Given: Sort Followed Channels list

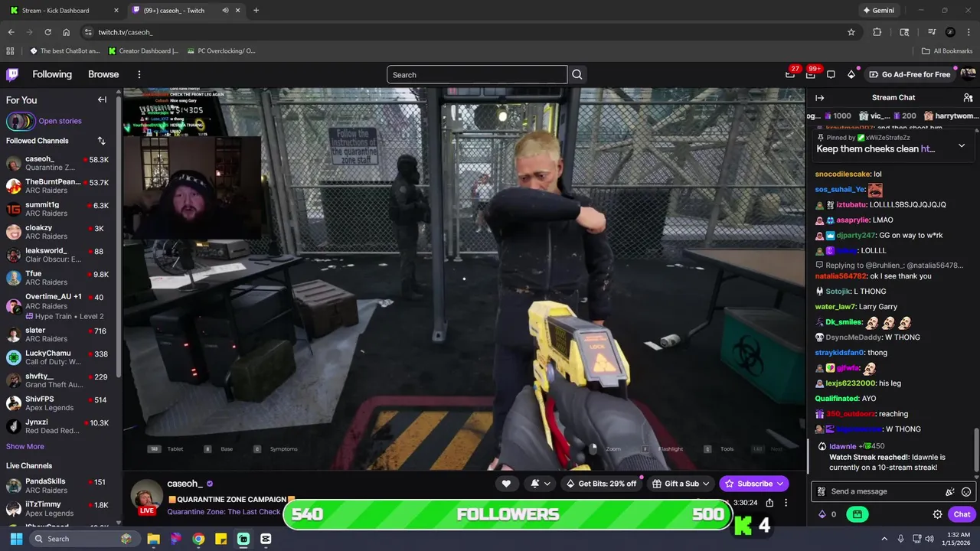Looking at the screenshot, I should point(101,141).
